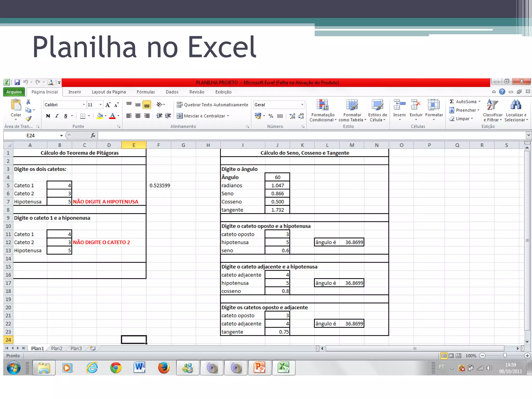Toggle underline S formatting
The width and height of the screenshot is (532, 399).
click(x=66, y=116)
